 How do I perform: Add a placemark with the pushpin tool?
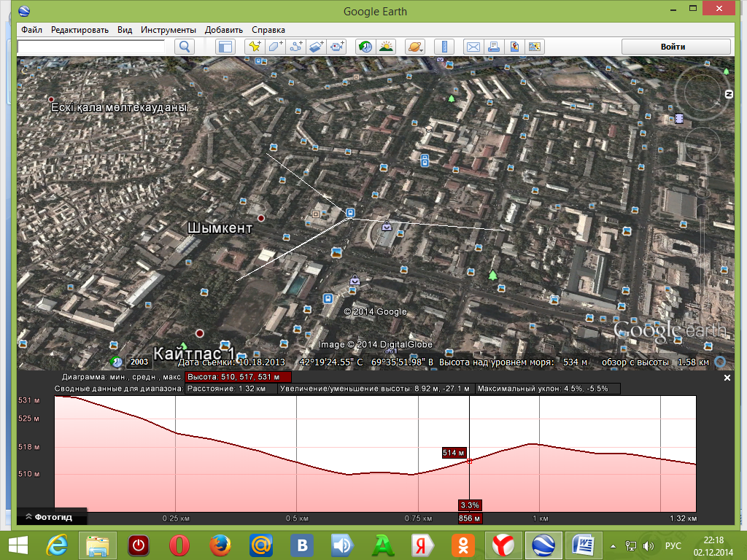(255, 47)
